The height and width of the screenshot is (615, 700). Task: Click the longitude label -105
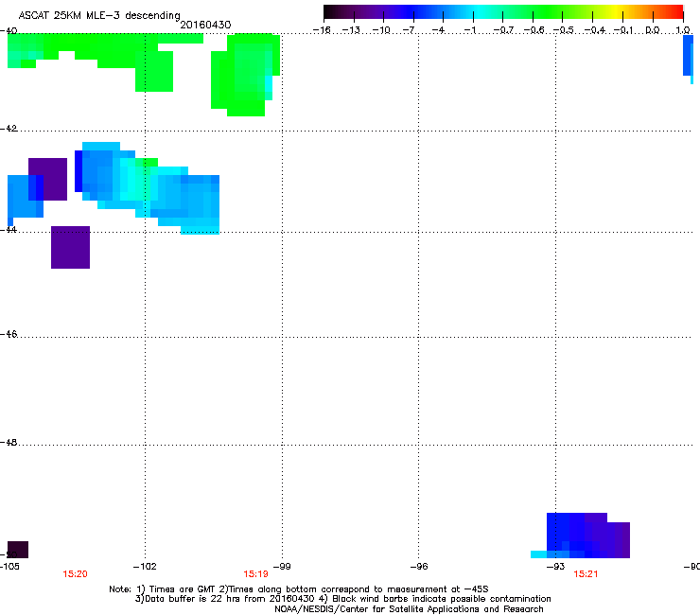pos(9,567)
